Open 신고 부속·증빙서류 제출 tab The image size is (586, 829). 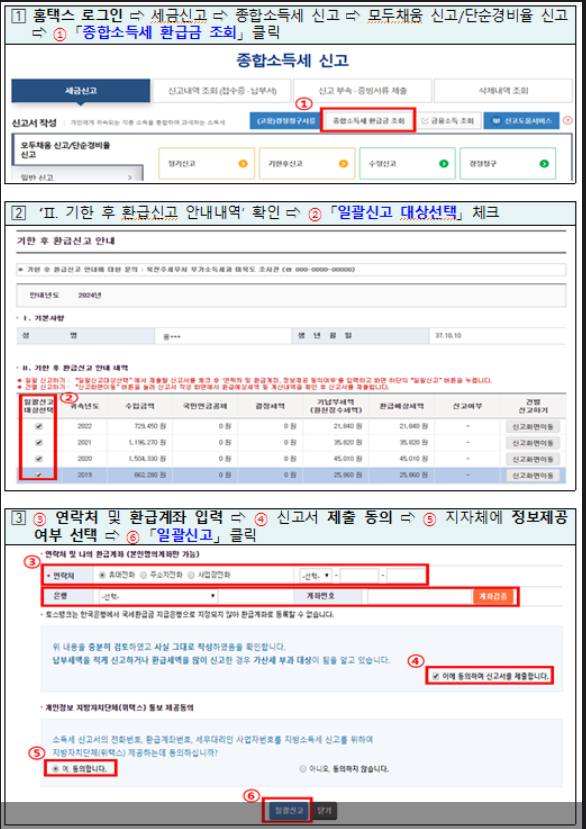pos(363,90)
